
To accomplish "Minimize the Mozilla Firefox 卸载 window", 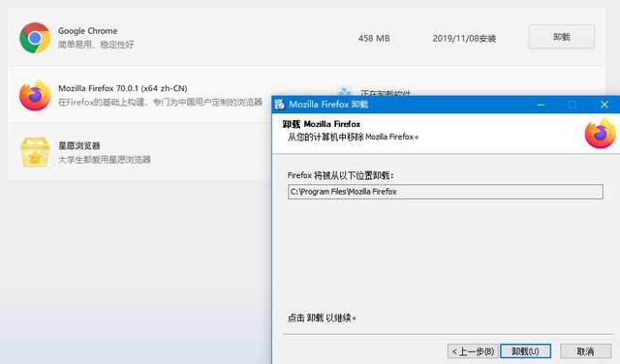I will pyautogui.click(x=541, y=105).
